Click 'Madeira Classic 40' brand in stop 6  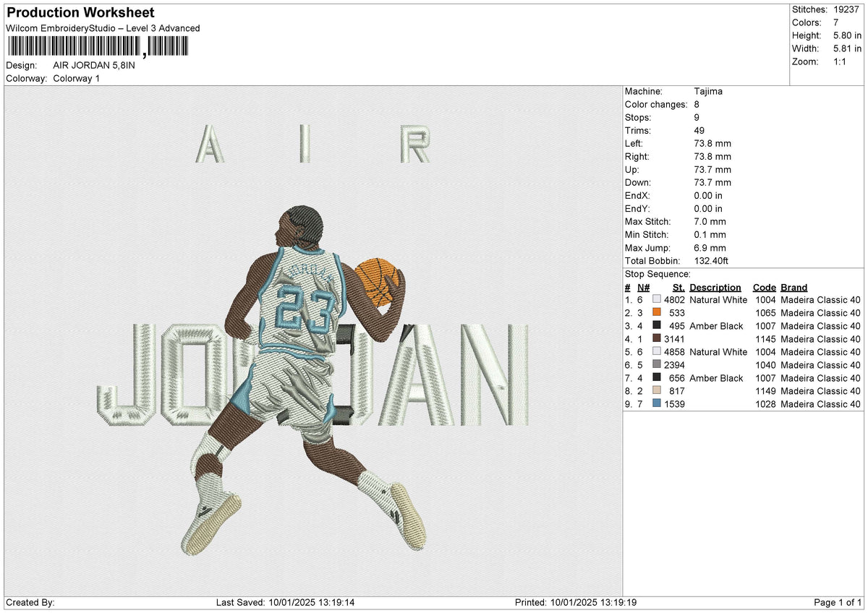pyautogui.click(x=821, y=364)
